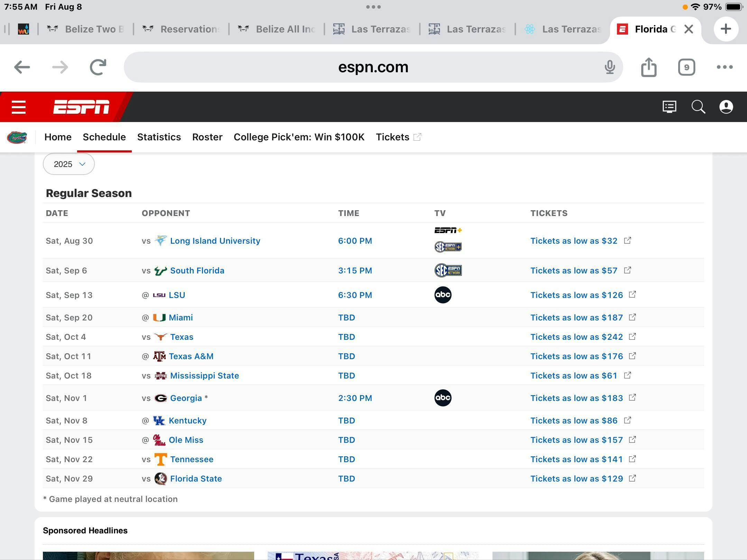Click Tickets as low as $242
747x560 pixels.
577,337
